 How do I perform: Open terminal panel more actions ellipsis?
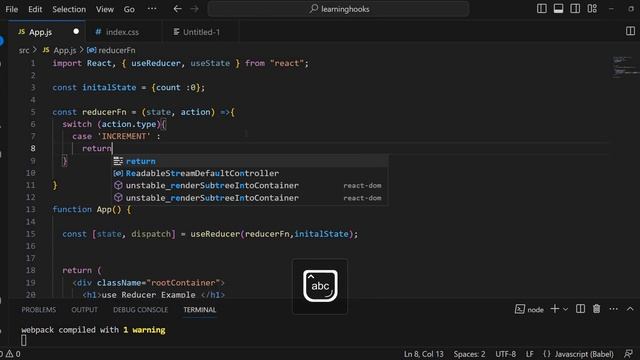click(613, 309)
